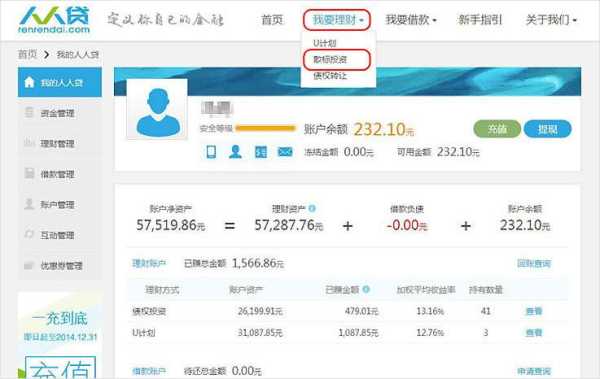Click the 冻结金额 0.00元 value
This screenshot has height=379, width=600.
click(359, 152)
